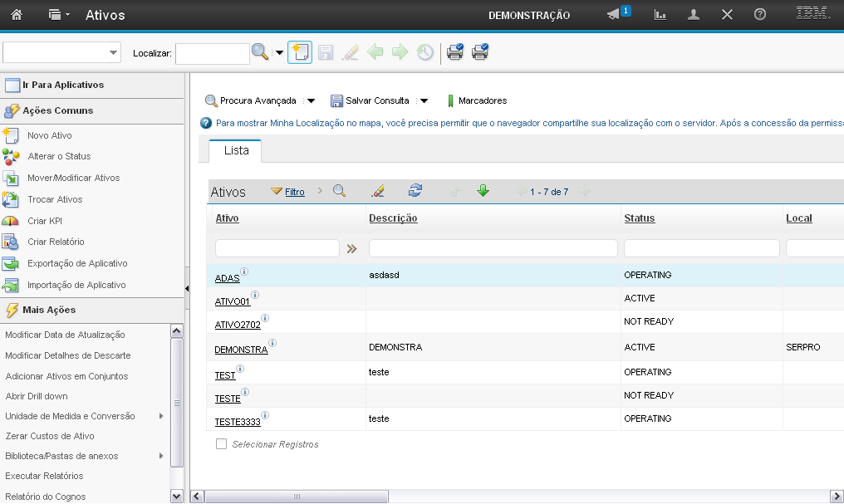Open the bulletin board megaphone icon
Image resolution: width=844 pixels, height=504 pixels.
point(614,15)
